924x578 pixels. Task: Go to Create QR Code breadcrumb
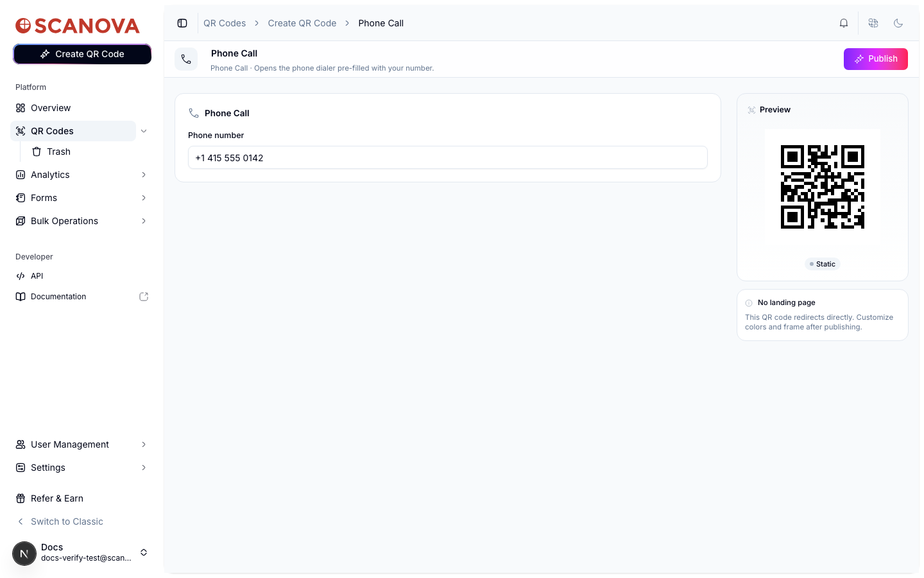point(302,23)
